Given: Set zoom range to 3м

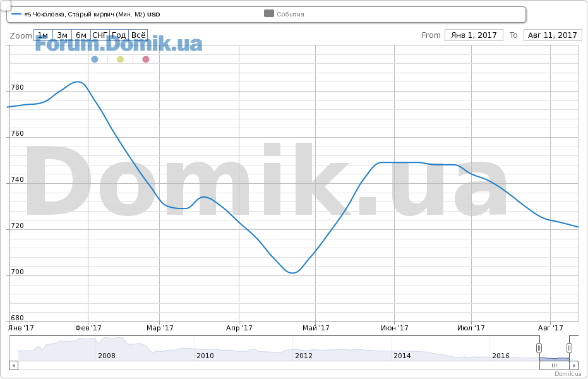Looking at the screenshot, I should (62, 35).
